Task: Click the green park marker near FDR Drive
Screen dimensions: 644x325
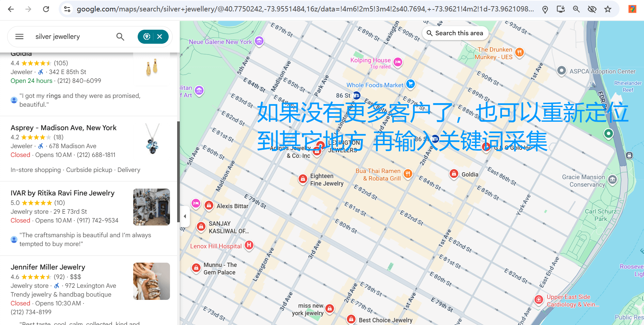Action: click(x=608, y=133)
